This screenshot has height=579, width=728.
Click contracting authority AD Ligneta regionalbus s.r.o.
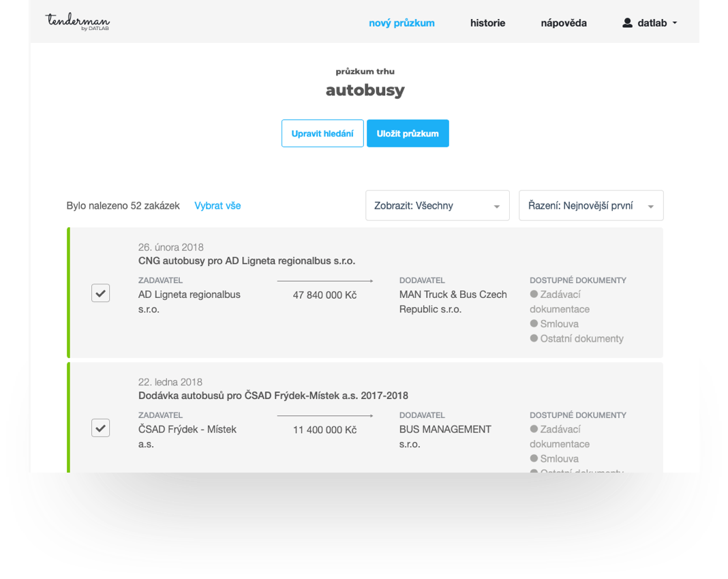click(x=189, y=301)
